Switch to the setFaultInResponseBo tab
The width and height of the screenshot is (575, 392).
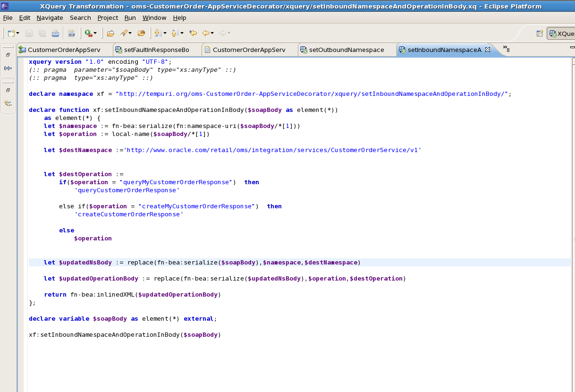point(157,50)
